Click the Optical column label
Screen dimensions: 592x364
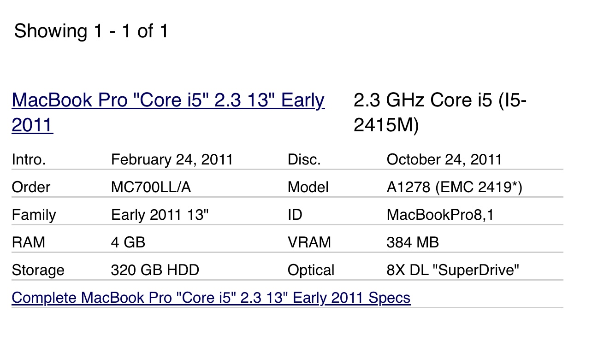311,270
